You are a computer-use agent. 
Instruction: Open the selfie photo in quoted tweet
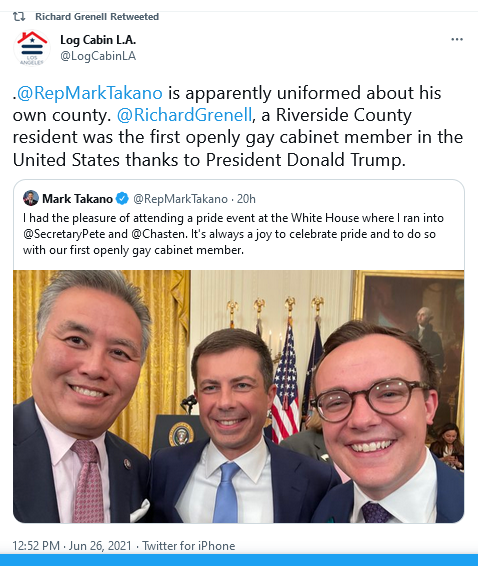(239, 396)
